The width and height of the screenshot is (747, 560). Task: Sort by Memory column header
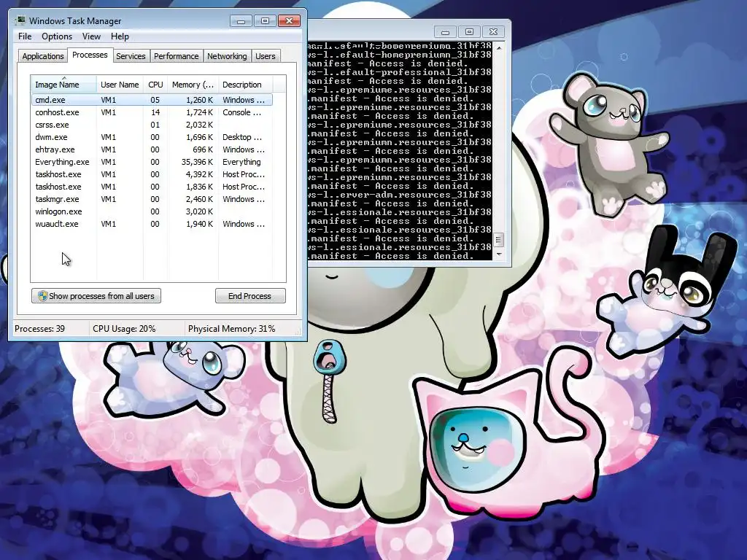193,85
